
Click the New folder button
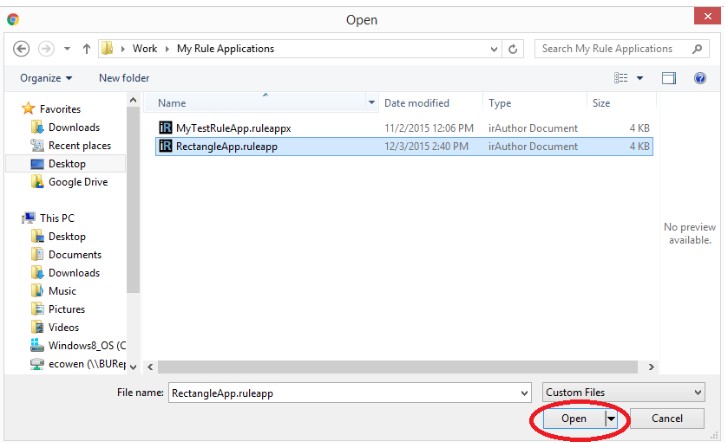[x=124, y=78]
